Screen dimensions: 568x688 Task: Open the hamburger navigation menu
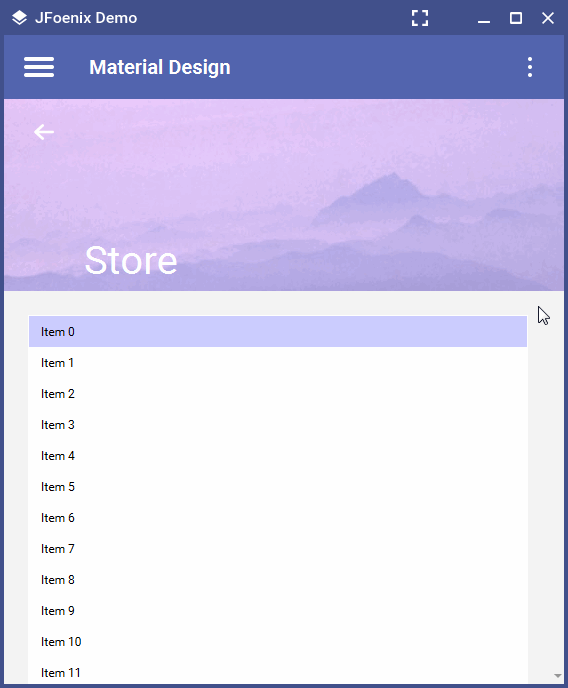pyautogui.click(x=39, y=67)
